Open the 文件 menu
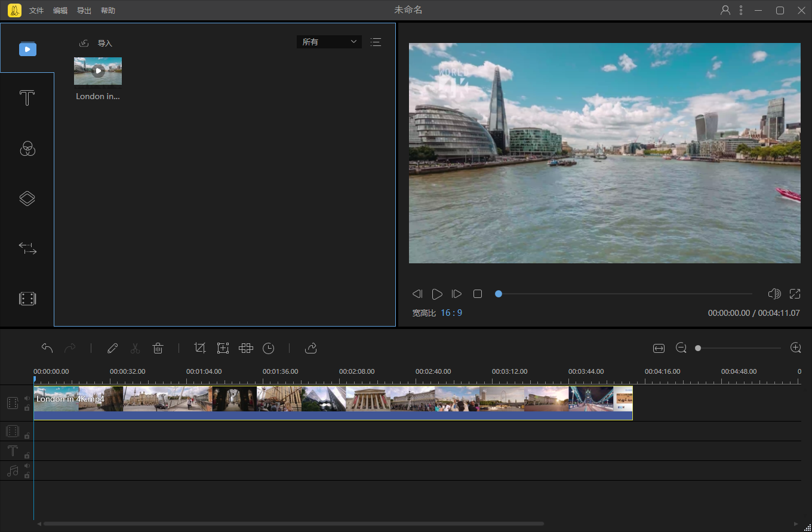This screenshot has width=812, height=532. tap(36, 11)
